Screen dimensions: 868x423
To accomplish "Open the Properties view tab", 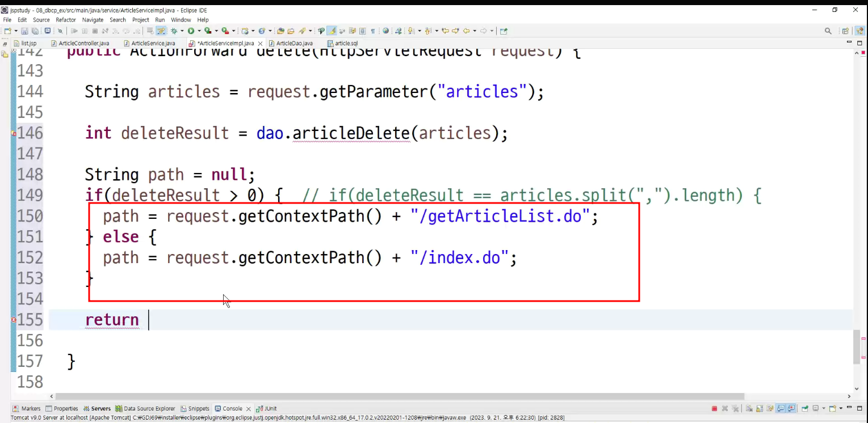I will click(x=62, y=408).
